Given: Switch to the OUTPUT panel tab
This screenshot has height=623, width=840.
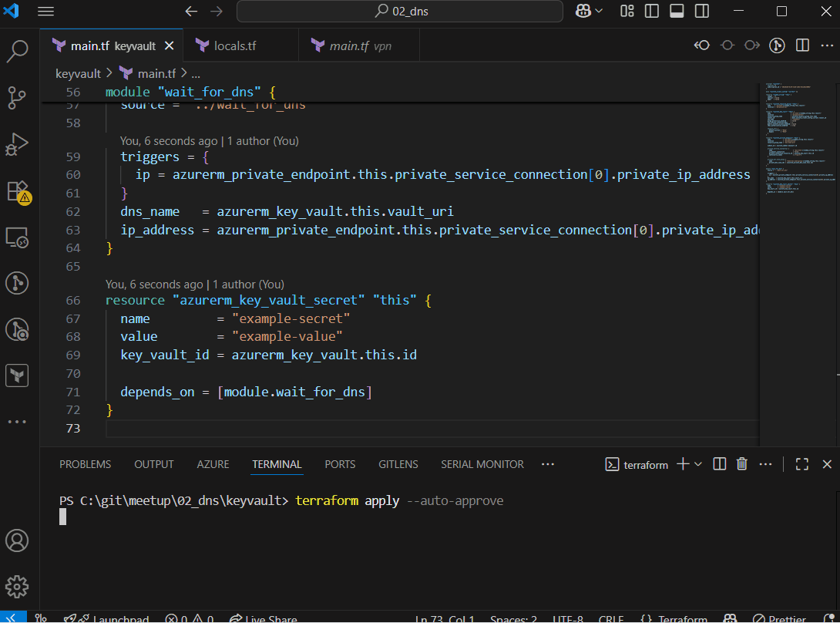Looking at the screenshot, I should [154, 464].
